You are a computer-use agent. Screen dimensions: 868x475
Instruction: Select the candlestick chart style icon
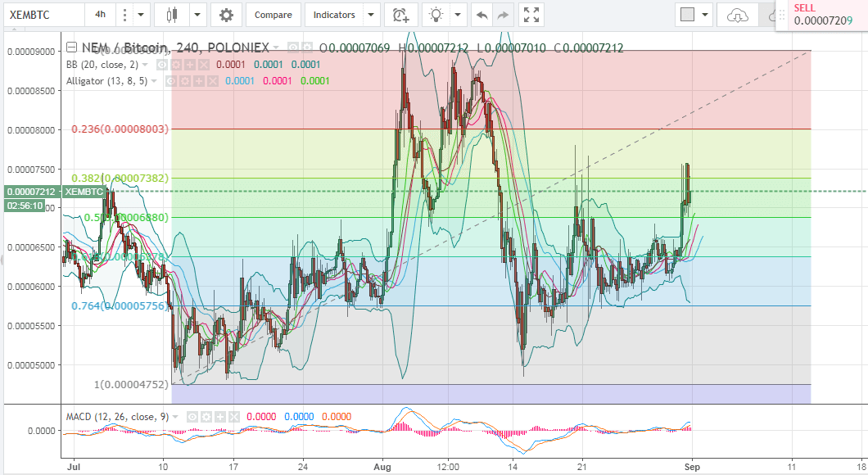(x=172, y=15)
